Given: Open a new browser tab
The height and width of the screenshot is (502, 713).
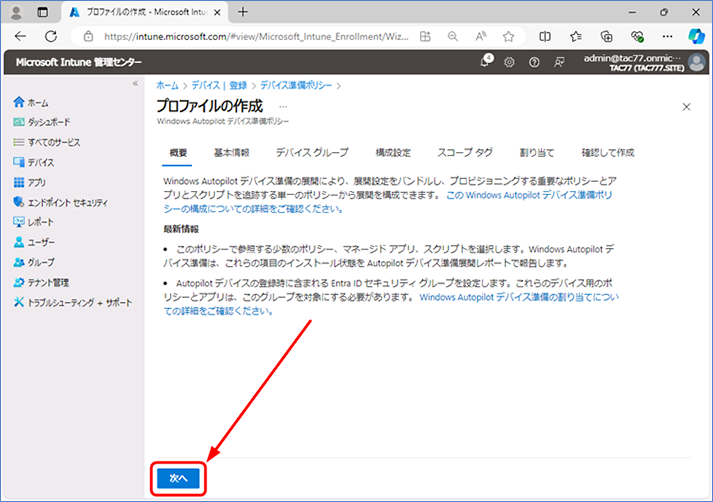Looking at the screenshot, I should [x=243, y=12].
